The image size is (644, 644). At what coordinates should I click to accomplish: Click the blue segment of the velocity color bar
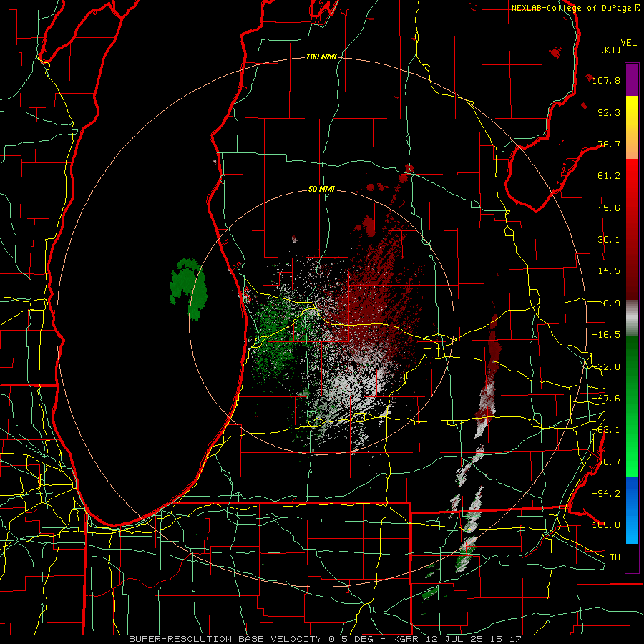632,510
